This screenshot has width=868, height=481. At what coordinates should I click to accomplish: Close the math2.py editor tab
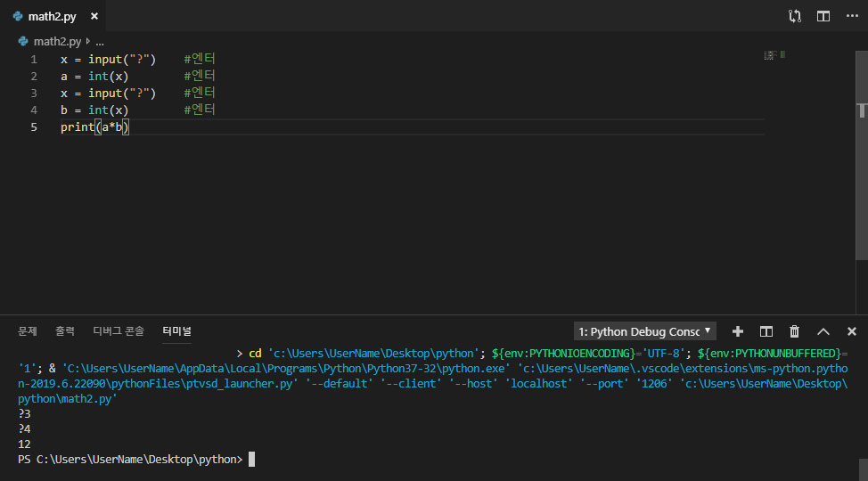click(94, 17)
